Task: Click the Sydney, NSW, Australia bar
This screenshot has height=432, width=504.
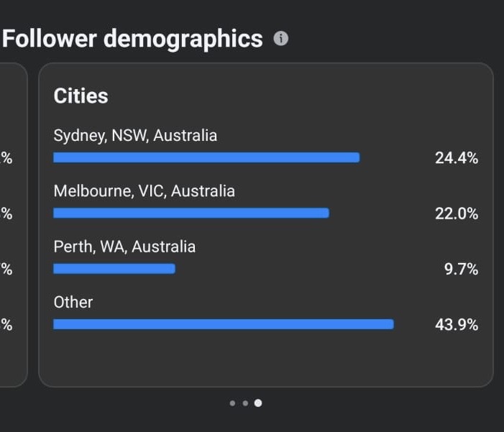Action: click(x=206, y=157)
